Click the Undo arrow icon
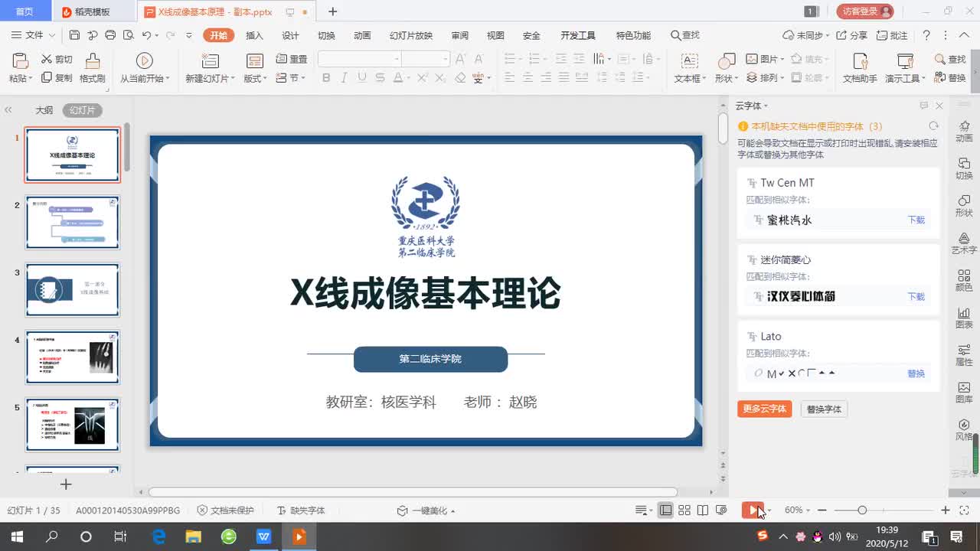This screenshot has height=551, width=980. point(146,35)
